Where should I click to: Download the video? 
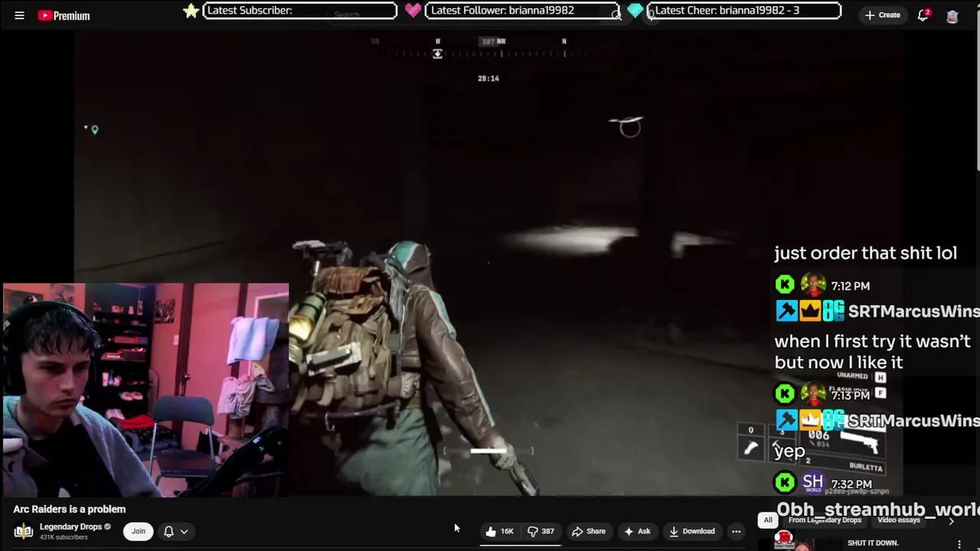click(x=692, y=531)
